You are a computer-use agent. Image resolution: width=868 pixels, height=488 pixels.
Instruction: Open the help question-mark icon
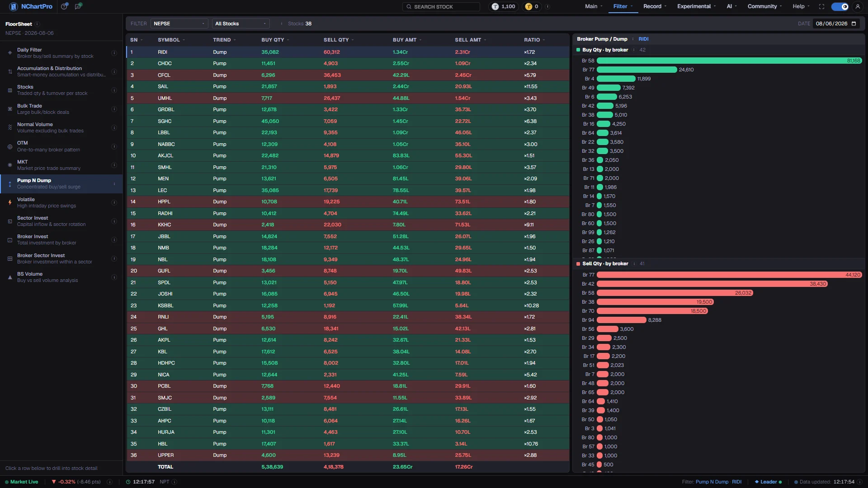[65, 6]
